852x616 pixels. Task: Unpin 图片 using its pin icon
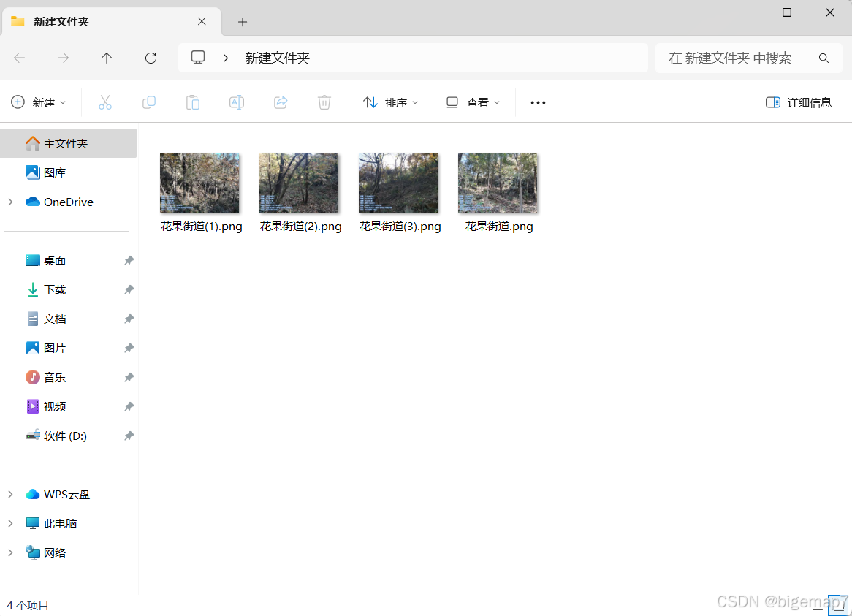tap(129, 349)
